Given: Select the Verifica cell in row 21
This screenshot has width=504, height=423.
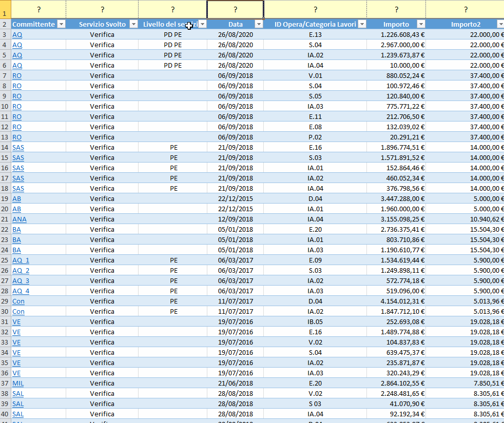Looking at the screenshot, I should (x=102, y=219).
